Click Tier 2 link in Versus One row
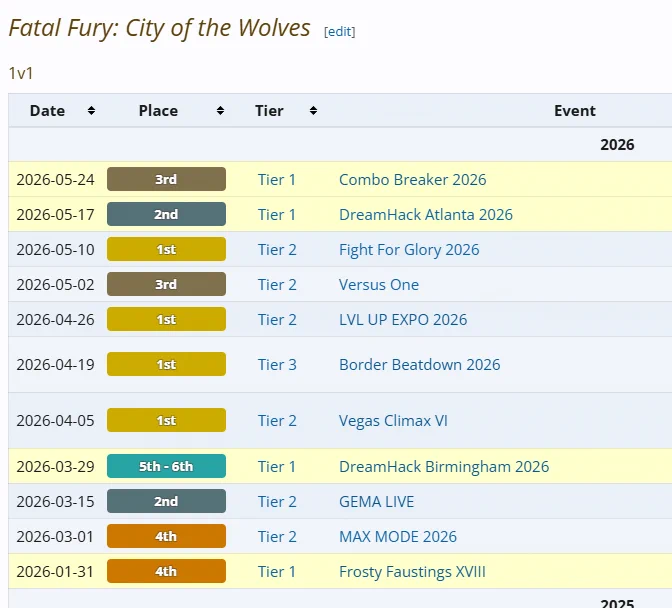Viewport: 672px width, 608px height. [277, 285]
